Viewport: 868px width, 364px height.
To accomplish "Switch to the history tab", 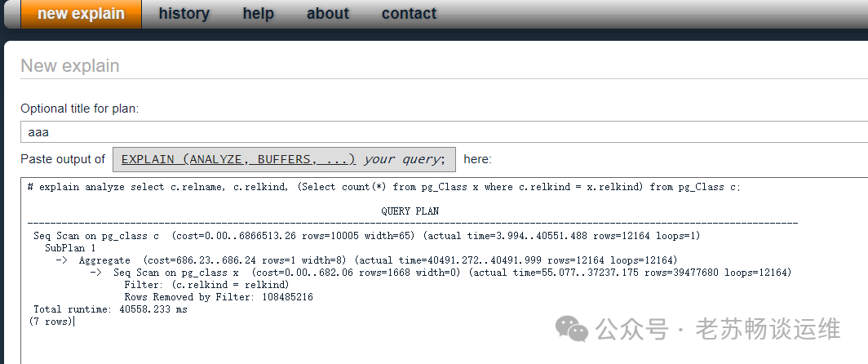I will coord(184,14).
